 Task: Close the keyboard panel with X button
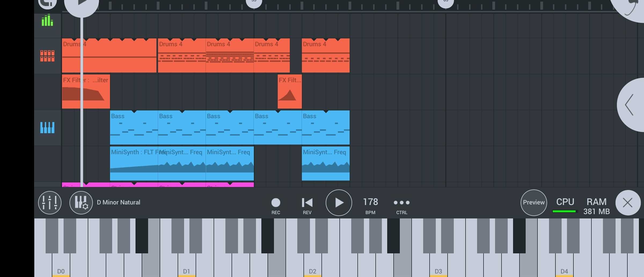click(628, 203)
